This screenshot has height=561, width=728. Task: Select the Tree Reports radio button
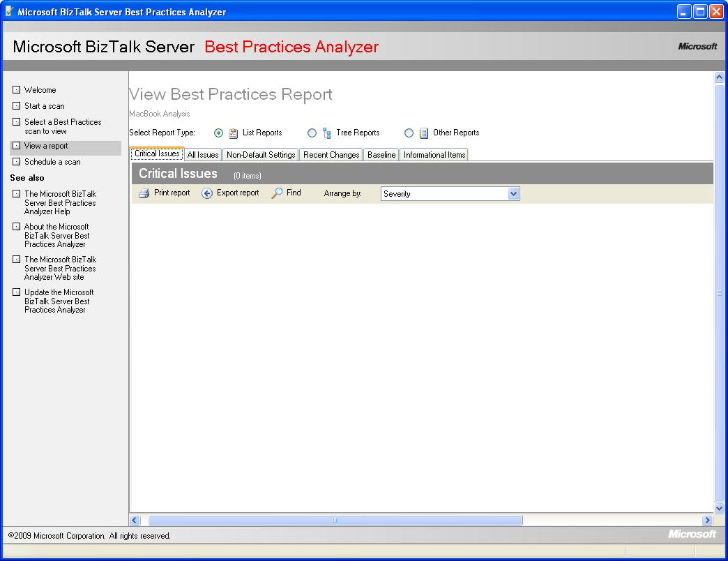[312, 133]
